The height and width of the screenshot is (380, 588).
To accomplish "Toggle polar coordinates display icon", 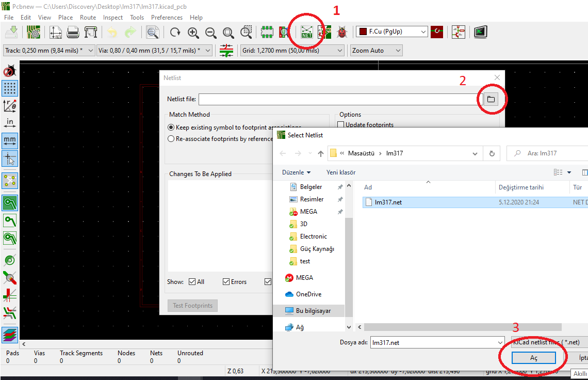I will tap(10, 106).
